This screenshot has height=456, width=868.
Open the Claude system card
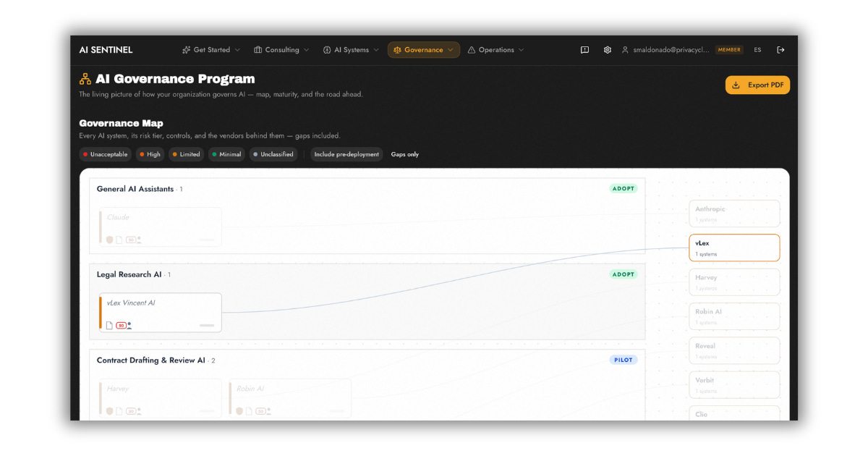[x=160, y=227]
